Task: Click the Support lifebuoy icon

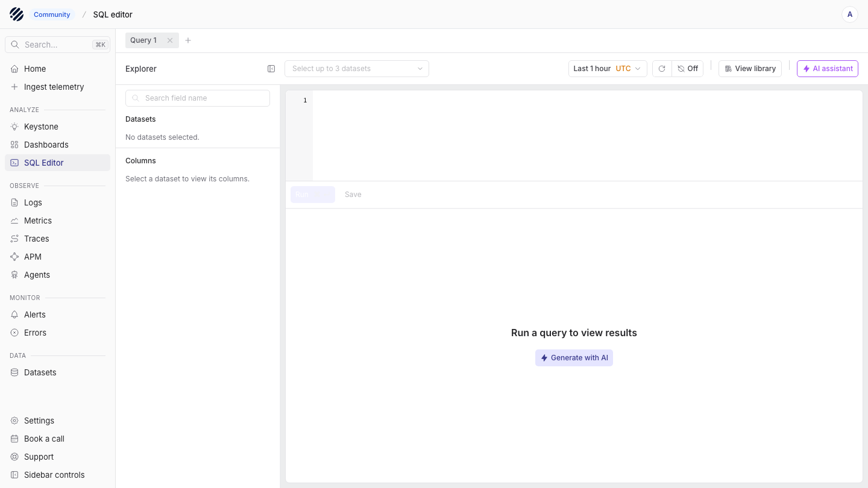Action: pyautogui.click(x=14, y=457)
